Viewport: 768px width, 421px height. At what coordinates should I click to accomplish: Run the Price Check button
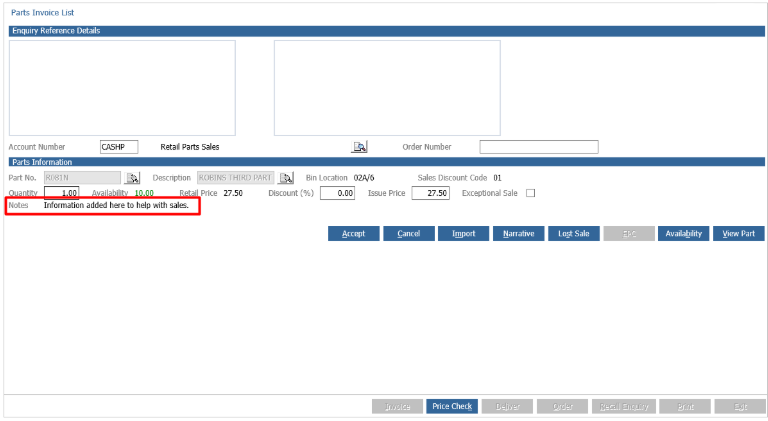coord(452,406)
